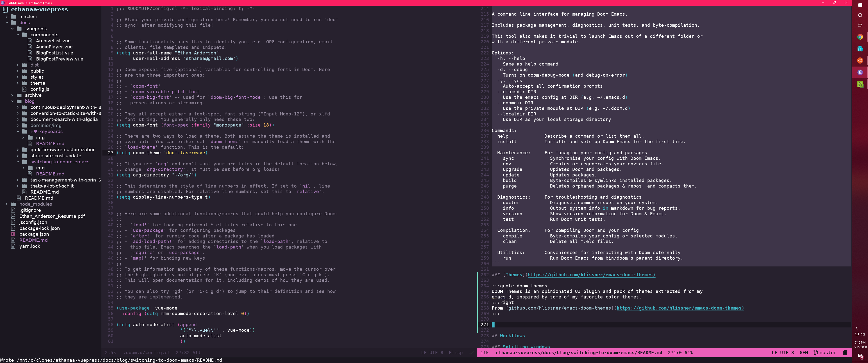The image size is (868, 363).
Task: Follow the Themes heading GitHub link
Action: click(591, 275)
